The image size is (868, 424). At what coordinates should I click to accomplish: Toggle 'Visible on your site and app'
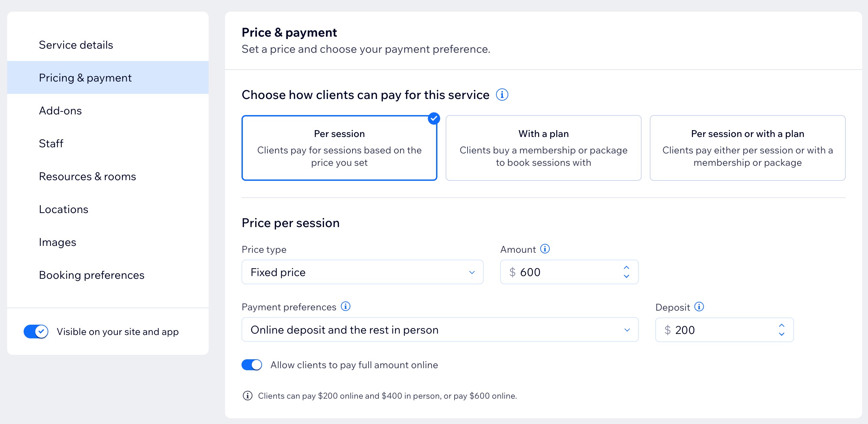tap(36, 331)
